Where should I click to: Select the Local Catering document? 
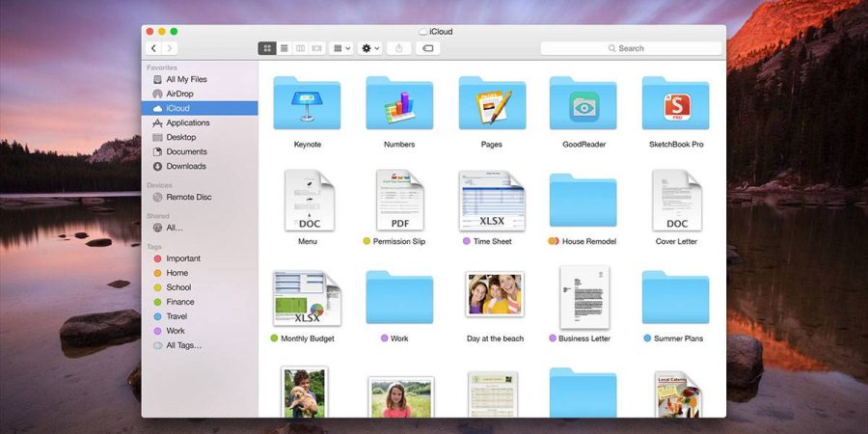[678, 394]
